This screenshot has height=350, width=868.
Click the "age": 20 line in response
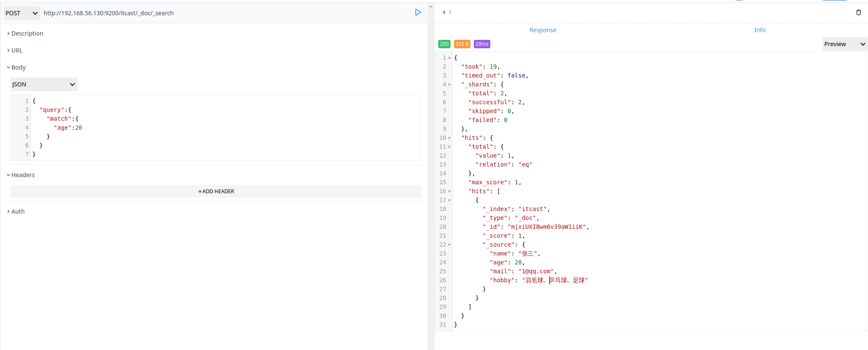(507, 262)
